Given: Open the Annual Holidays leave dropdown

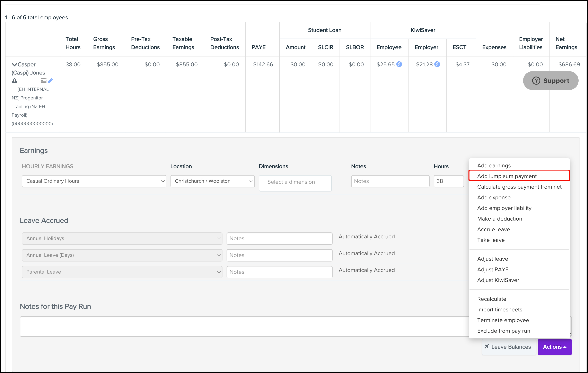Looking at the screenshot, I should click(122, 239).
